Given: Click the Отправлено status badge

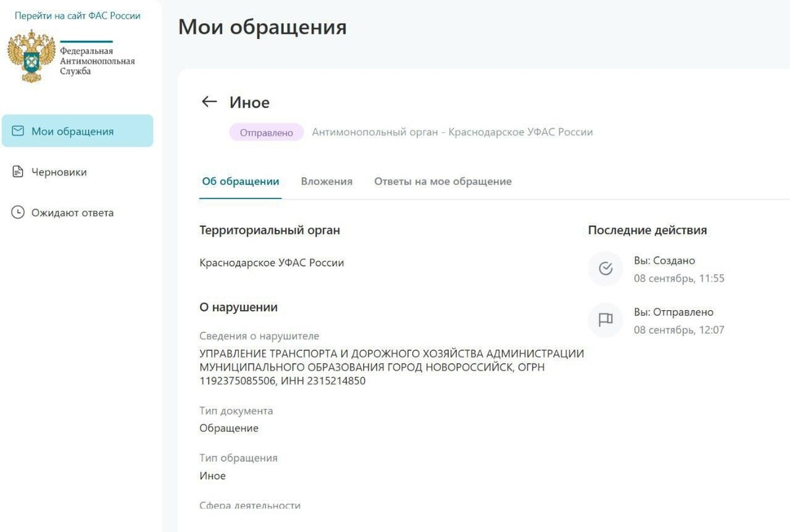Looking at the screenshot, I should (267, 132).
